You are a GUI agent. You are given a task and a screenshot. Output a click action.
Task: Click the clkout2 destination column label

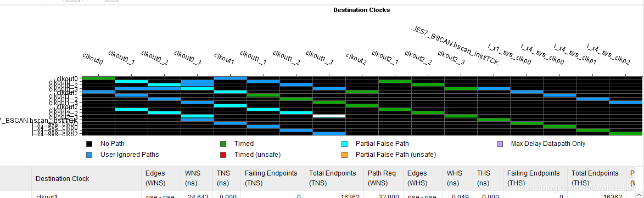click(356, 59)
